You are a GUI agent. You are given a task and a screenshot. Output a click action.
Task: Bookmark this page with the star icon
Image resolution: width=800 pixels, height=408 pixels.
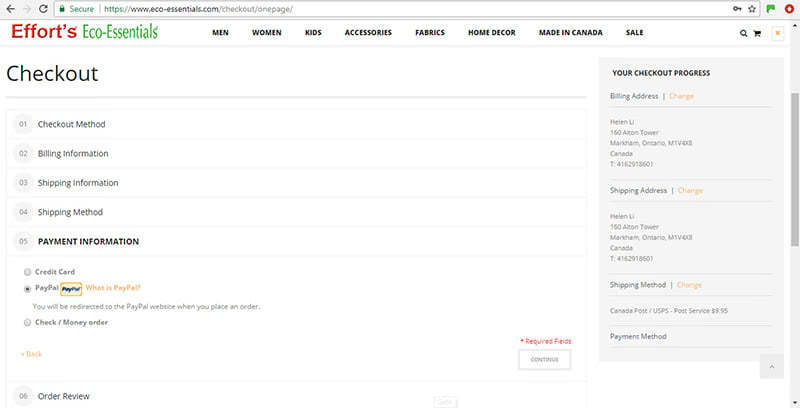point(753,8)
